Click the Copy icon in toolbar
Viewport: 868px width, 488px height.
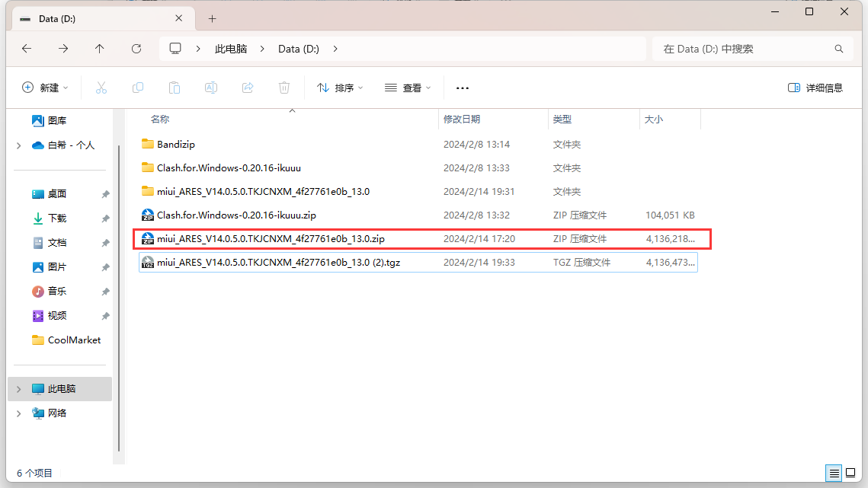coord(138,88)
